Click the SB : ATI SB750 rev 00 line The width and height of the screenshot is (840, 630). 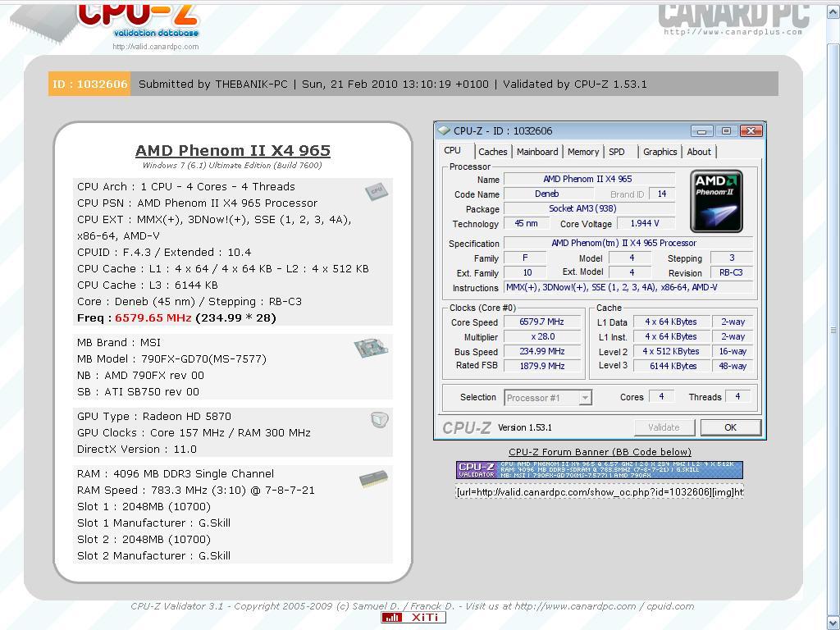coord(138,391)
